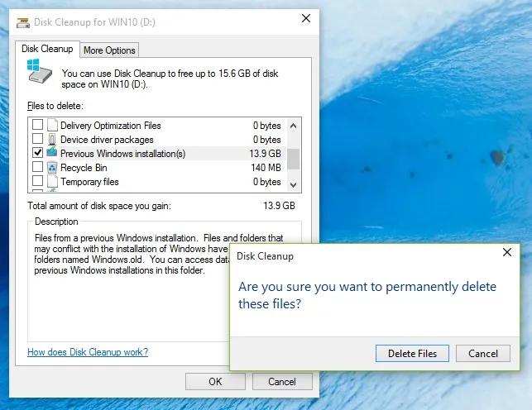This screenshot has width=532, height=410.
Task: Open the How does Disk Cleanup work link
Action: click(x=88, y=352)
